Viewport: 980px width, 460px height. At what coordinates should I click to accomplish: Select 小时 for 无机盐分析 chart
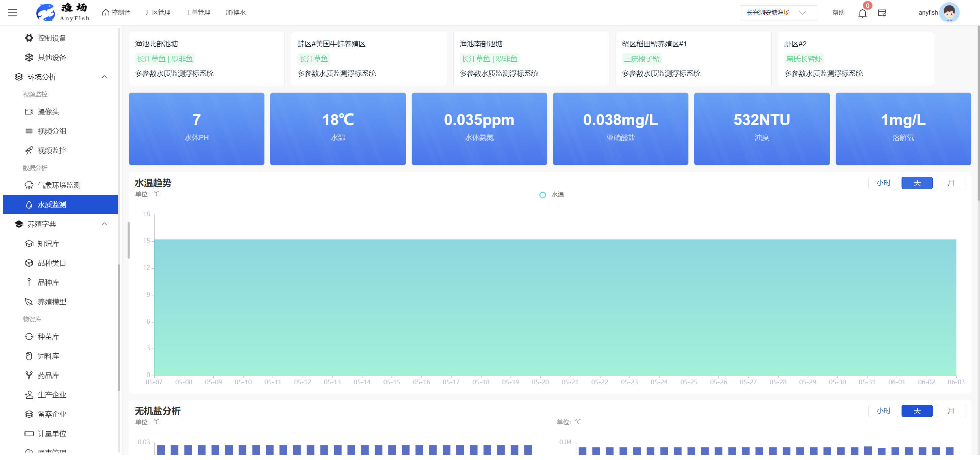883,411
